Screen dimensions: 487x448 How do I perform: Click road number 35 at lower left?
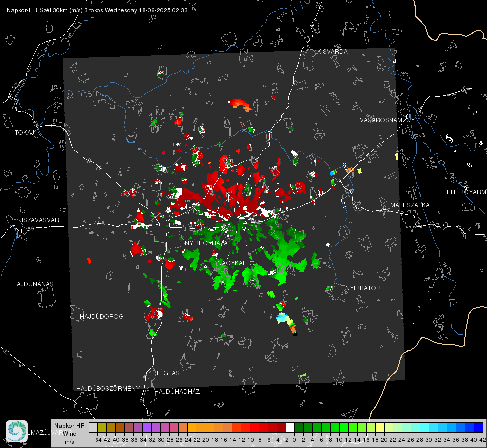coord(6,352)
